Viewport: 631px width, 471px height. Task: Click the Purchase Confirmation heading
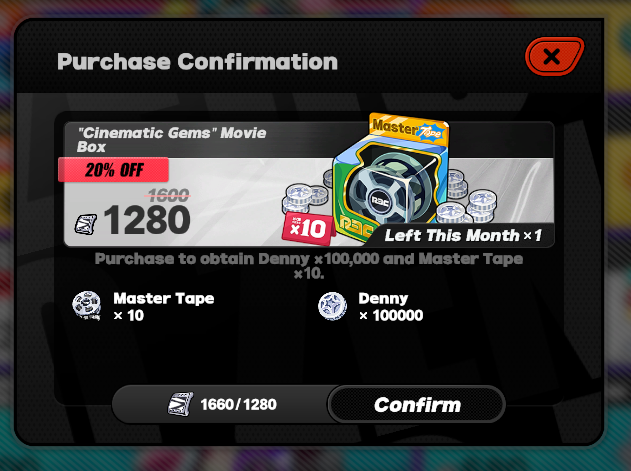pos(197,62)
